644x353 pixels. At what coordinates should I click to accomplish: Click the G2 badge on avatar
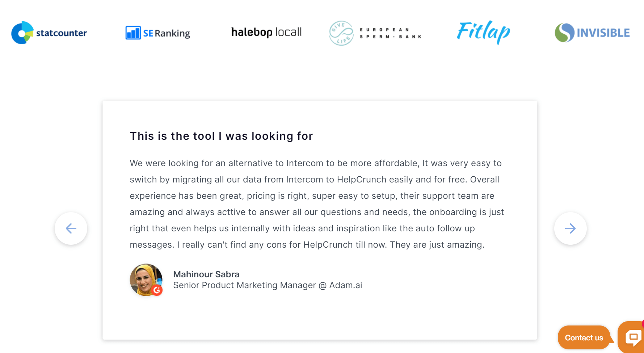157,290
